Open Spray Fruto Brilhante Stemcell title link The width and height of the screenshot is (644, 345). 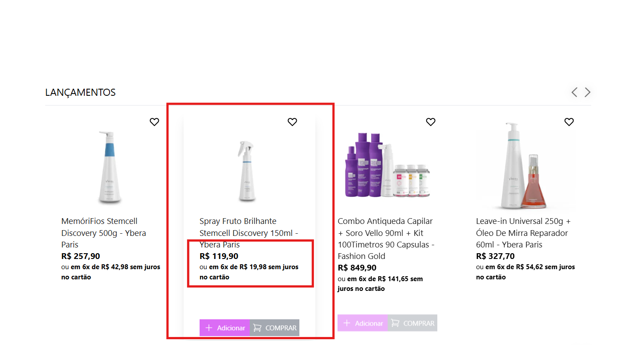pyautogui.click(x=248, y=233)
